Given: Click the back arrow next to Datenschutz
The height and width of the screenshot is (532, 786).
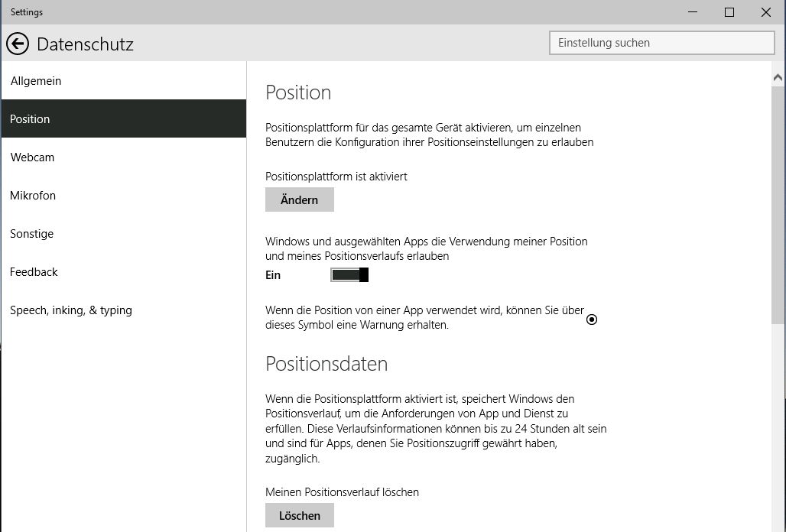Looking at the screenshot, I should (x=17, y=44).
